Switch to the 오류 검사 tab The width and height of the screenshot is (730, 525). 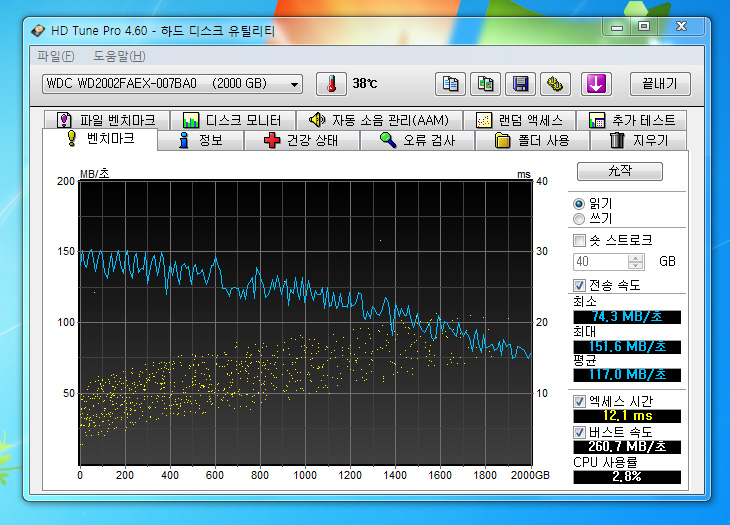coord(417,140)
